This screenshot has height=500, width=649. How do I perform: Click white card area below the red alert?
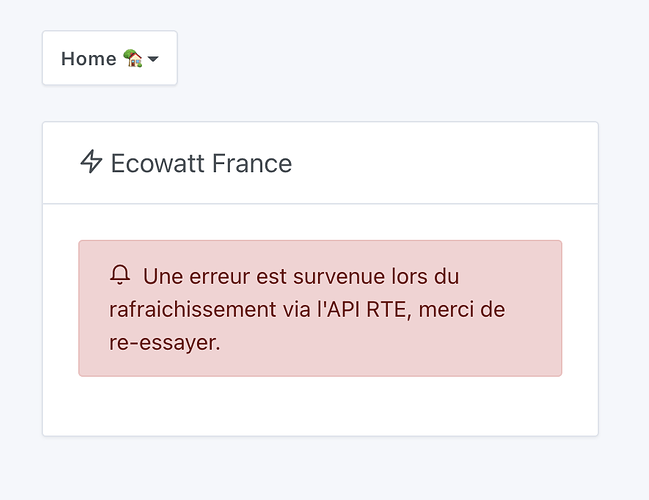coord(320,407)
